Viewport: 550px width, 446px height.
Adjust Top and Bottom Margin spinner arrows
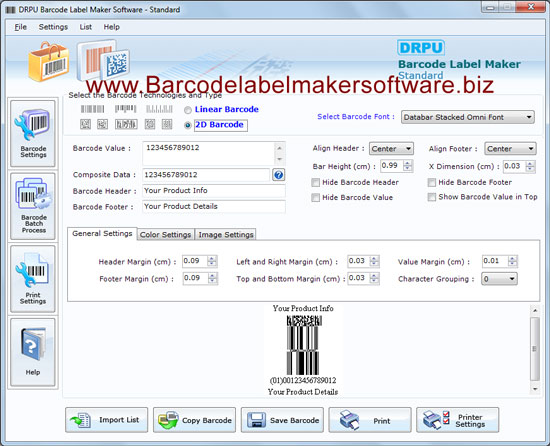pyautogui.click(x=374, y=278)
